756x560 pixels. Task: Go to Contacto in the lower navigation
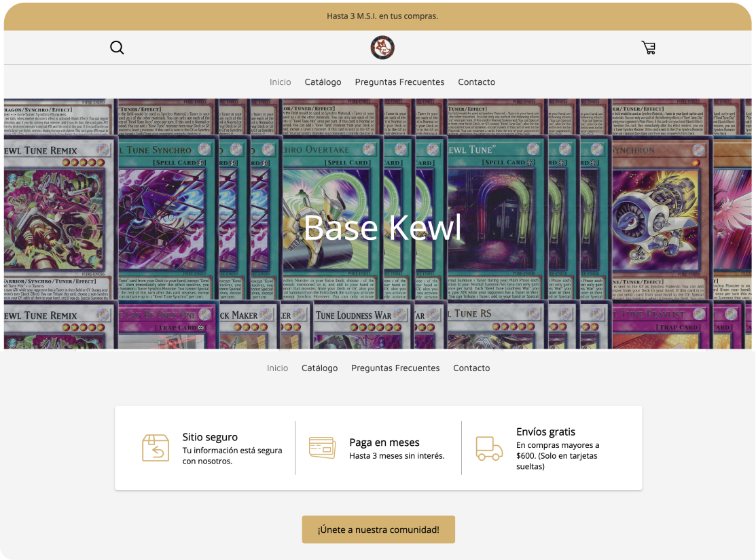coord(471,368)
